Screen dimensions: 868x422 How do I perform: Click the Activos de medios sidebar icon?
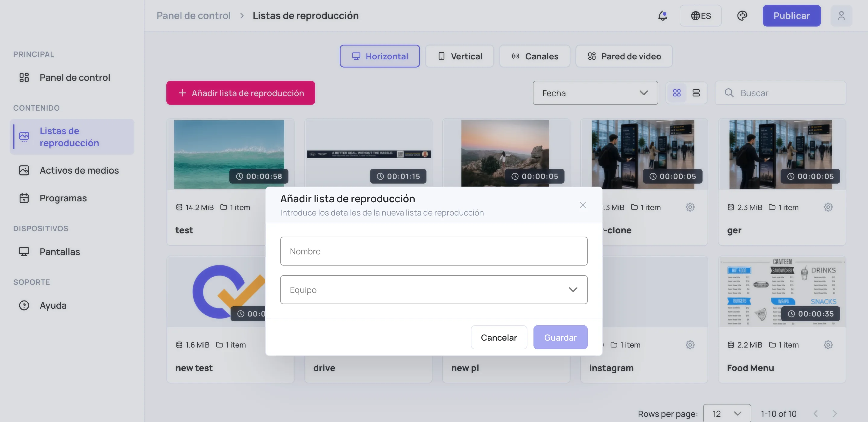coord(24,170)
